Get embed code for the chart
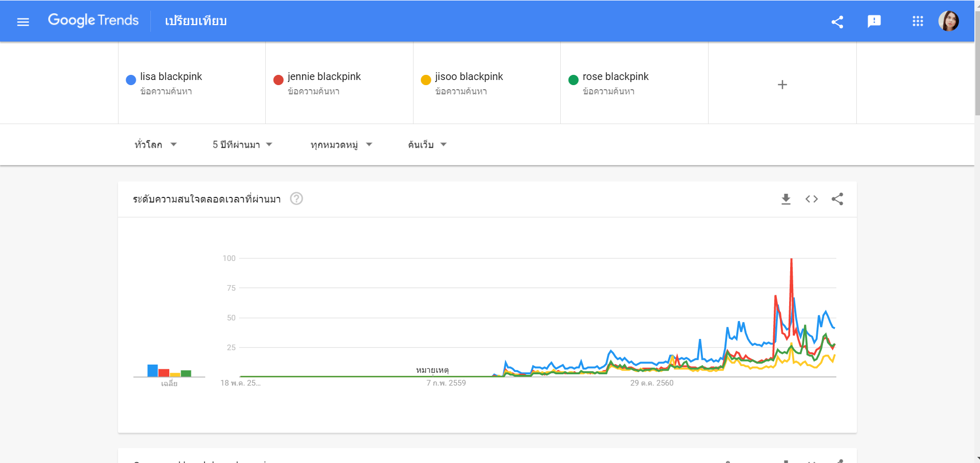This screenshot has width=980, height=463. click(x=812, y=199)
